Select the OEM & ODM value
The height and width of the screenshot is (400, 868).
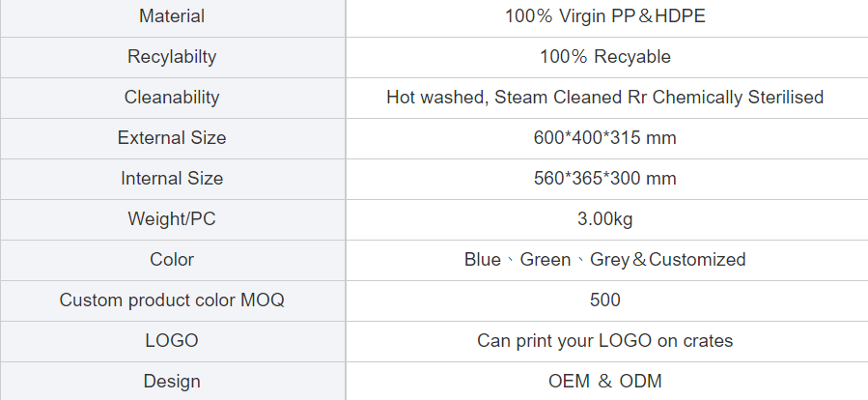tap(605, 382)
